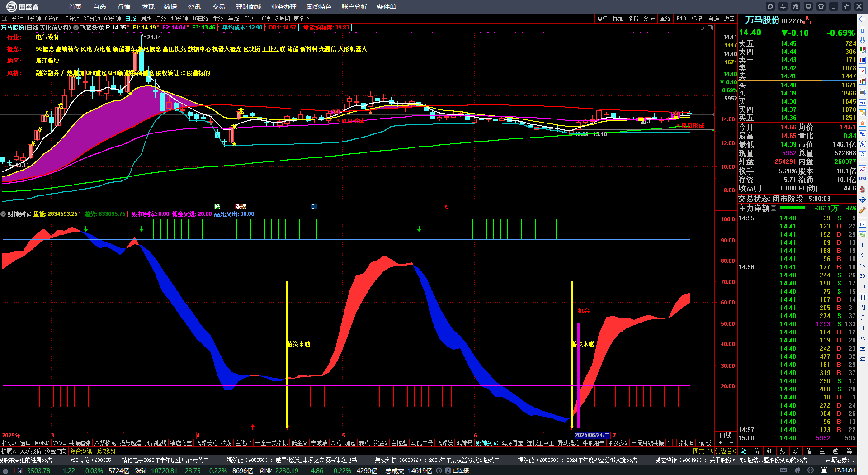The height and width of the screenshot is (475, 868).
Task: Open the 多周期 multi-period dropdown
Action: (282, 19)
